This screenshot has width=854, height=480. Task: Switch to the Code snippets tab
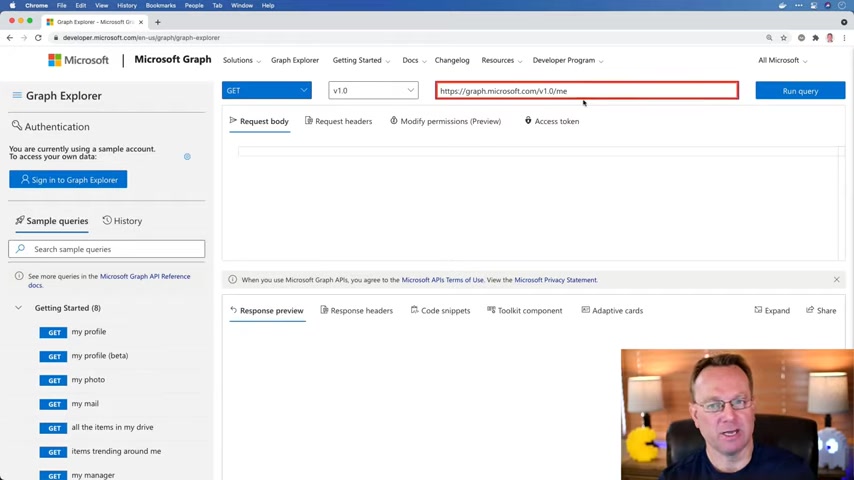pyautogui.click(x=440, y=311)
